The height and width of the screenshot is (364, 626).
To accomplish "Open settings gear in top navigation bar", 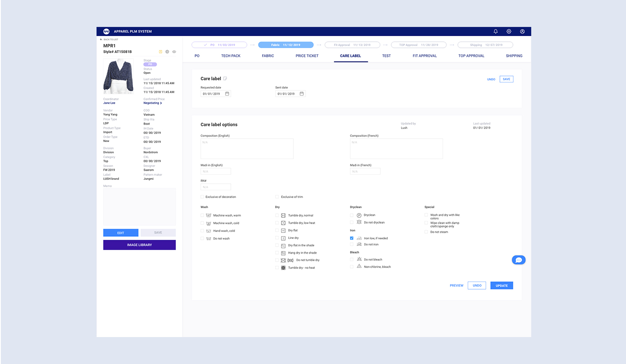I will pyautogui.click(x=509, y=31).
